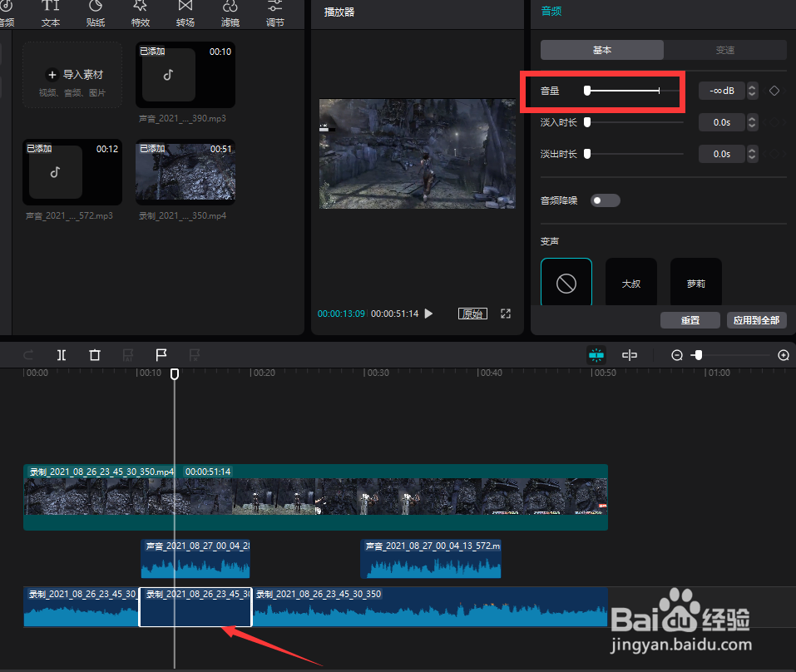The width and height of the screenshot is (796, 672).
Task: Play the preview in the player
Action: [429, 314]
